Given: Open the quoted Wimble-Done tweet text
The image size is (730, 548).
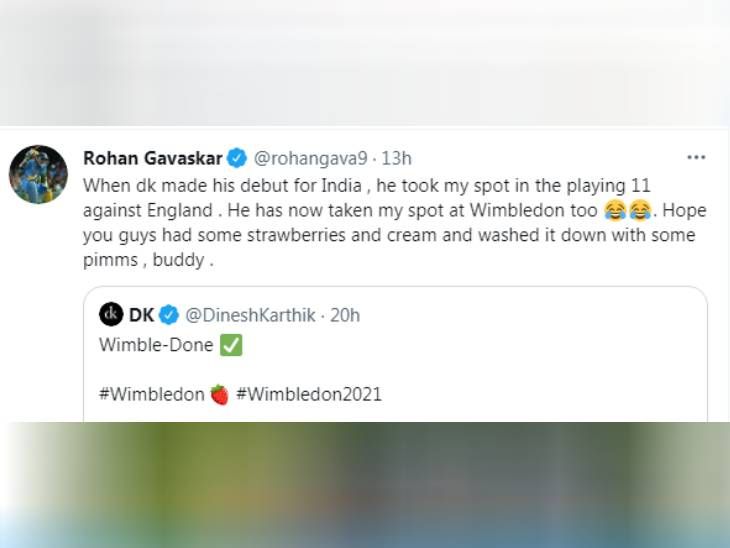Looking at the screenshot, I should pos(156,345).
